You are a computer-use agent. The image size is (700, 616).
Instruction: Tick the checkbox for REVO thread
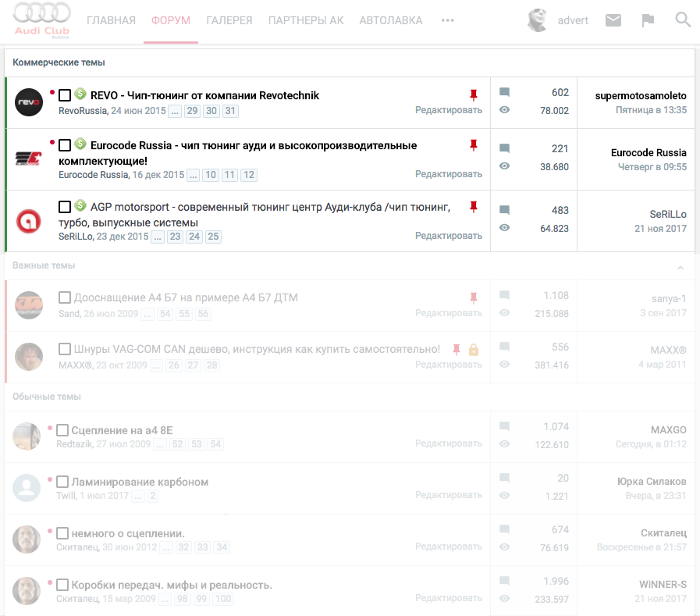[65, 95]
